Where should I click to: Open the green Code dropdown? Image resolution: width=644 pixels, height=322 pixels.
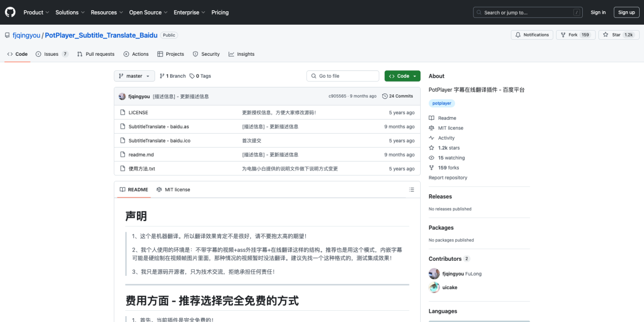[x=402, y=76]
